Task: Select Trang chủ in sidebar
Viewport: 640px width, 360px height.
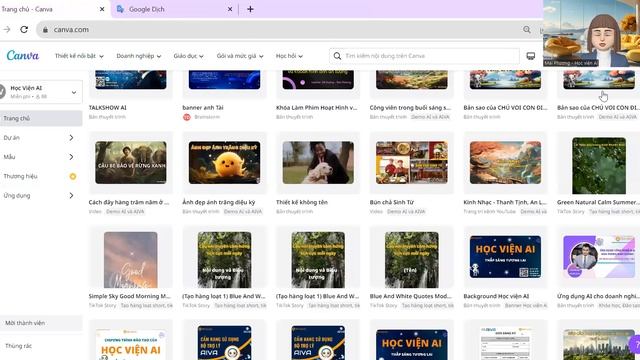Action: tap(41, 118)
